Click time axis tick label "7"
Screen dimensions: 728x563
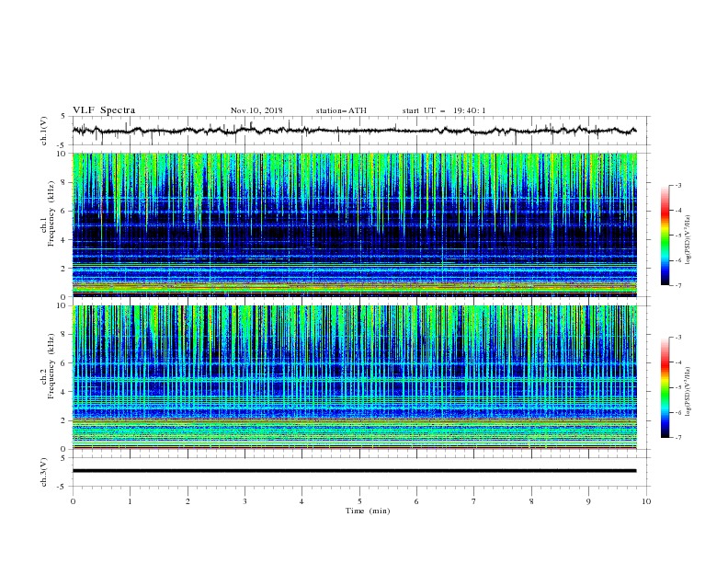(x=474, y=501)
